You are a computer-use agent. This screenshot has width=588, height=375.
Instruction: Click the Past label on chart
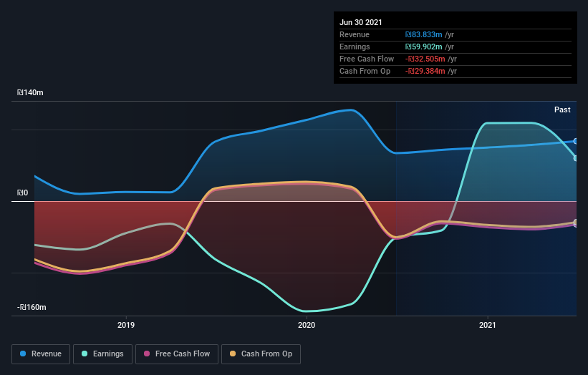[x=562, y=109]
